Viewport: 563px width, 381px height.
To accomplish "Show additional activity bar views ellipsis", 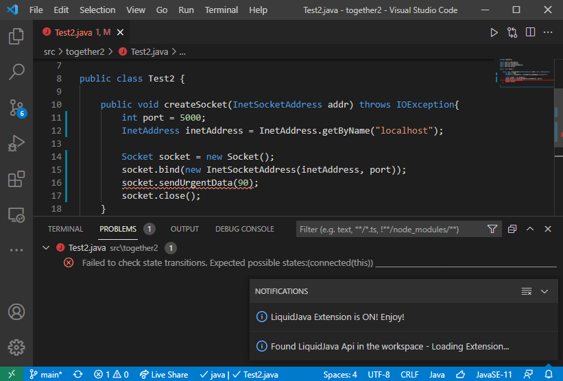I will [x=16, y=250].
